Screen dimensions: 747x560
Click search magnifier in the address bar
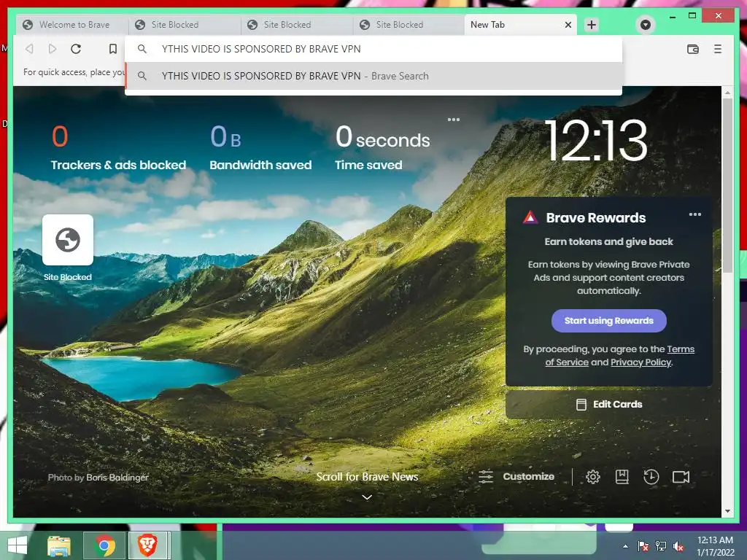click(142, 49)
